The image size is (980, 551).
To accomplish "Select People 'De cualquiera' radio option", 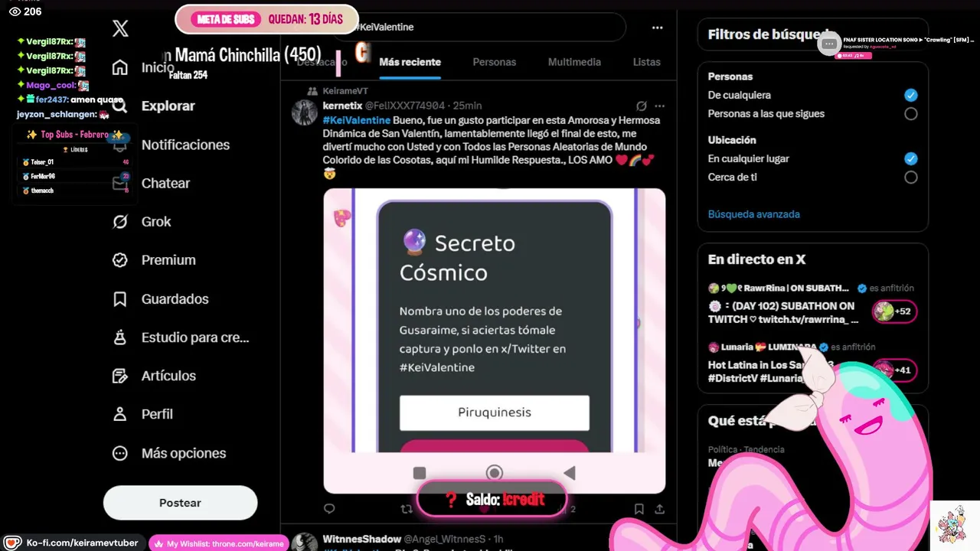I will click(910, 95).
